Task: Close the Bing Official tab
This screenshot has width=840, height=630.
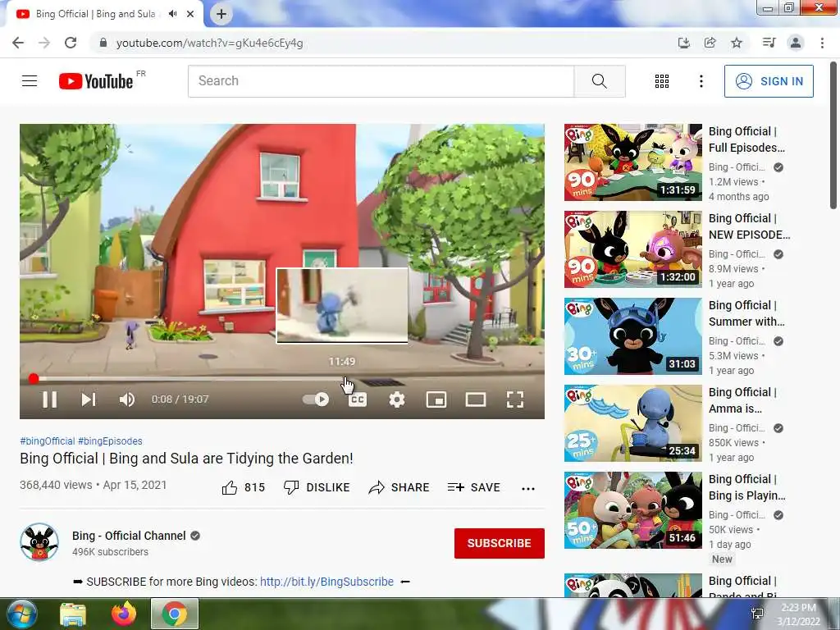Action: pos(190,14)
